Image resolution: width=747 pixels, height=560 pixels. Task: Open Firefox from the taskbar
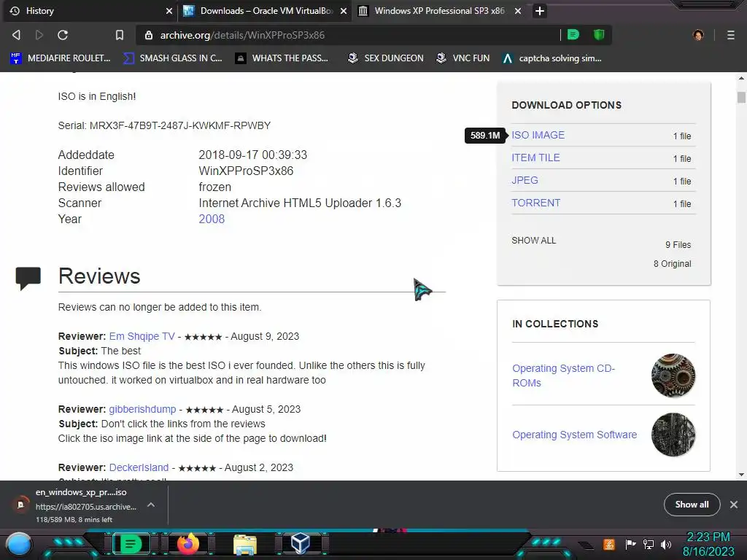(x=188, y=544)
